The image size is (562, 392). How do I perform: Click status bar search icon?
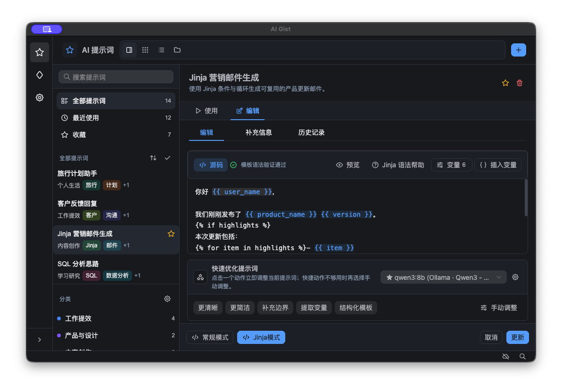pos(522,357)
